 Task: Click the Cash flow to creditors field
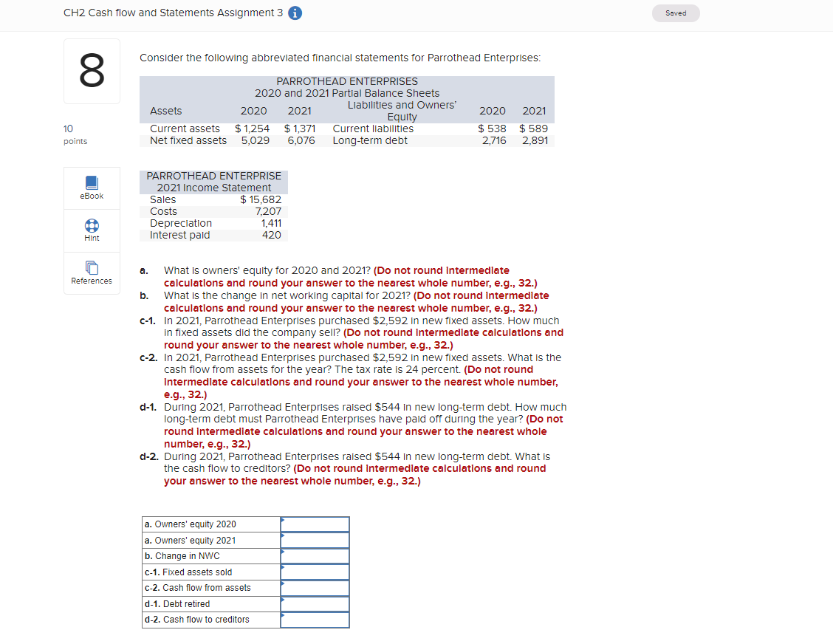[x=315, y=620]
